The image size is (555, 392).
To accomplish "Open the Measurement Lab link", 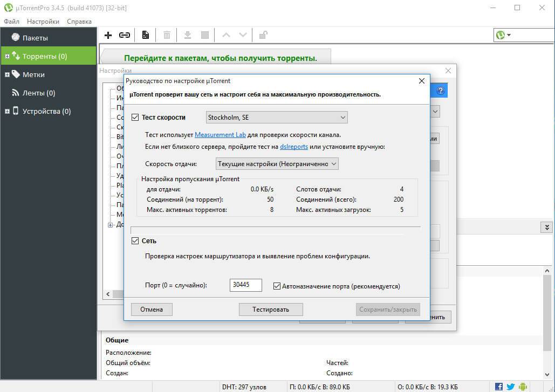I will tap(220, 135).
